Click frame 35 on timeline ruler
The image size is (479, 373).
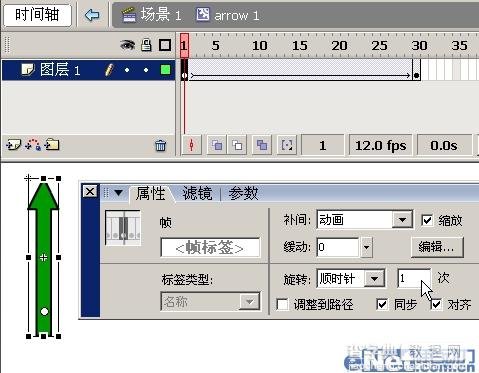459,46
